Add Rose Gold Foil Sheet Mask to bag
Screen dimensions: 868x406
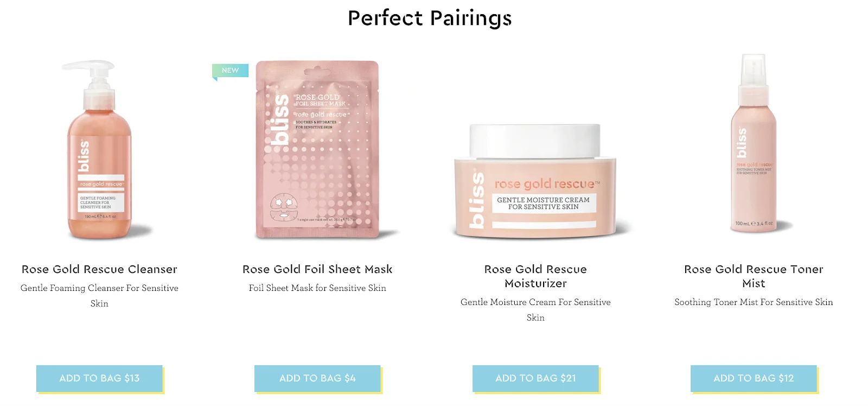[317, 378]
